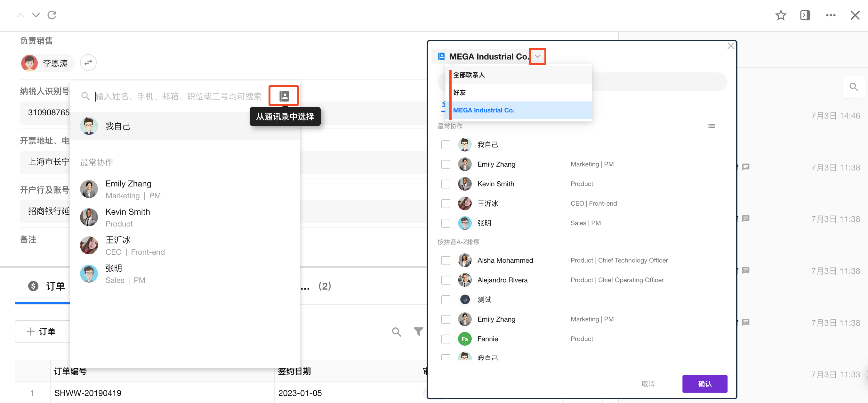The height and width of the screenshot is (403, 868).
Task: Select the checkbox next to 王沂冰
Action: (446, 203)
